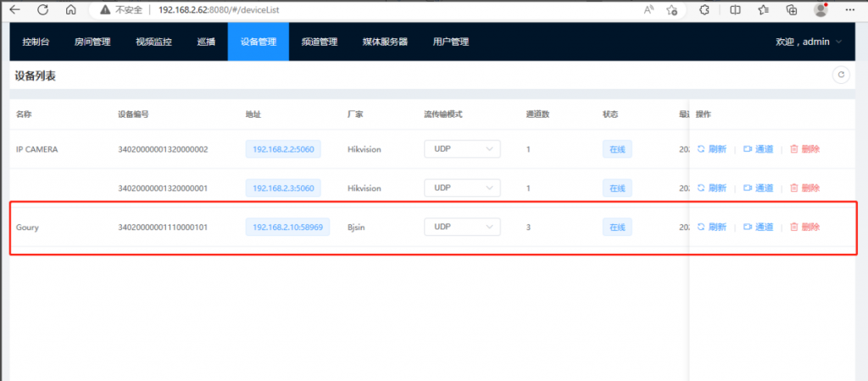Viewport: 868px width, 381px height.
Task: Open the 用户管理 menu item
Action: point(450,42)
